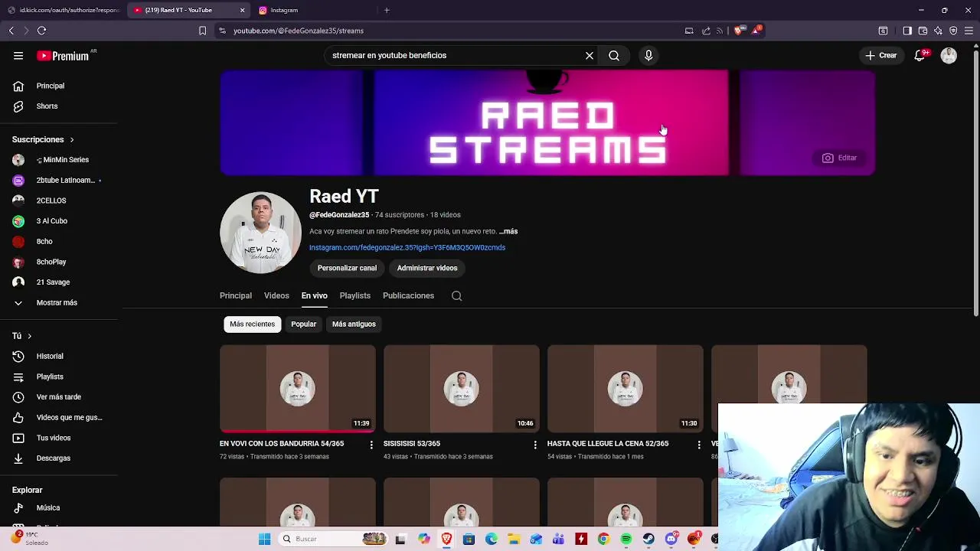The height and width of the screenshot is (551, 980).
Task: Open the notifications bell
Action: 920,55
